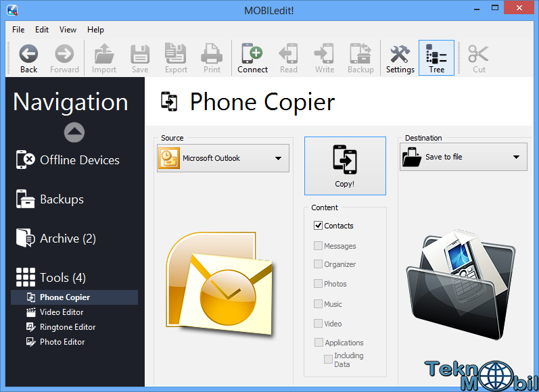This screenshot has height=392, width=539.
Task: Minimize the MOBILedit window
Action: click(476, 8)
